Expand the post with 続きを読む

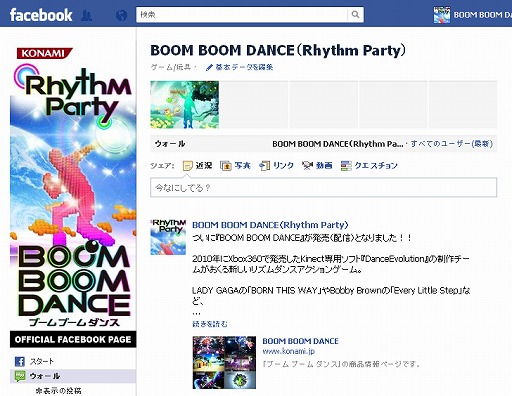pyautogui.click(x=210, y=324)
